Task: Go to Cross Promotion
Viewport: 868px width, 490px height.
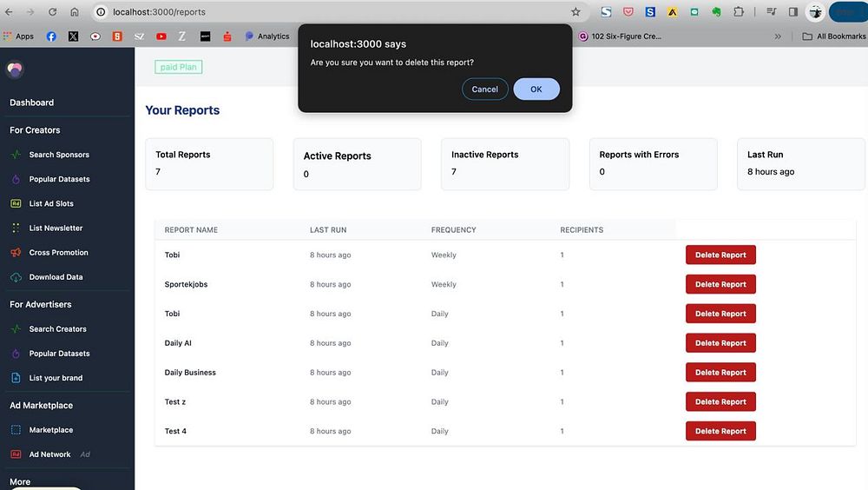Action: pos(58,252)
